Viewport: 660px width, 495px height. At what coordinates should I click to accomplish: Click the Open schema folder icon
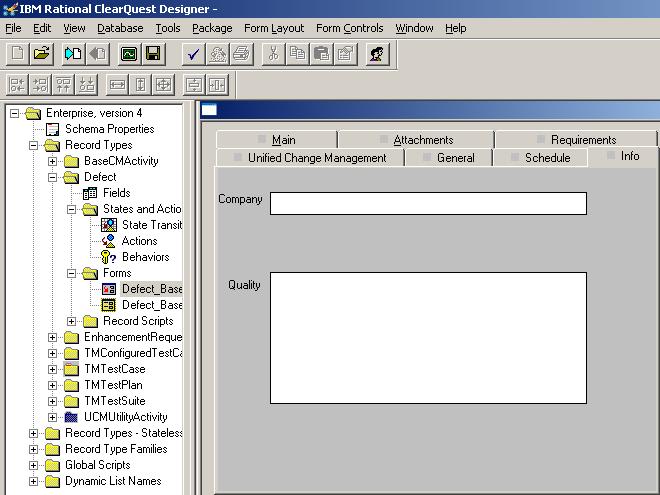click(x=42, y=54)
